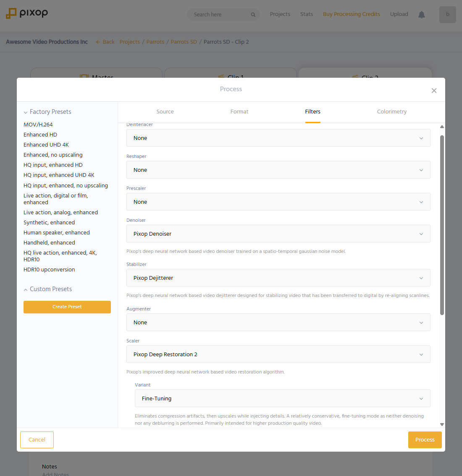
Task: Click the Pixop logo
Action: (x=27, y=13)
